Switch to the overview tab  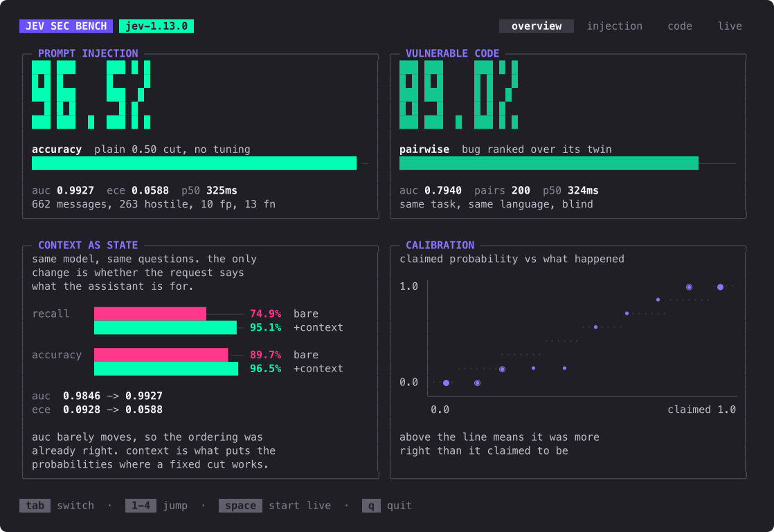536,26
